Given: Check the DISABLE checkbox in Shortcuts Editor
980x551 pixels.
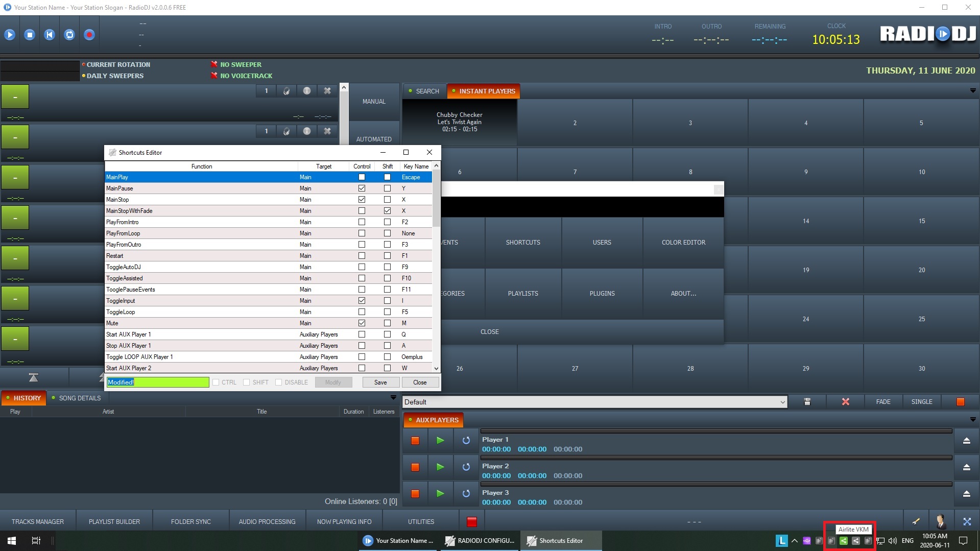Looking at the screenshot, I should coord(279,382).
